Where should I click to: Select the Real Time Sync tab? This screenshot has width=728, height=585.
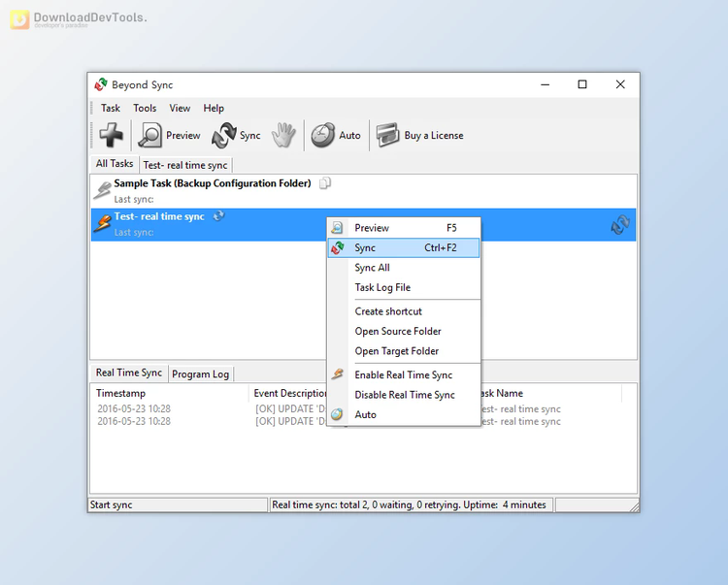pyautogui.click(x=128, y=373)
